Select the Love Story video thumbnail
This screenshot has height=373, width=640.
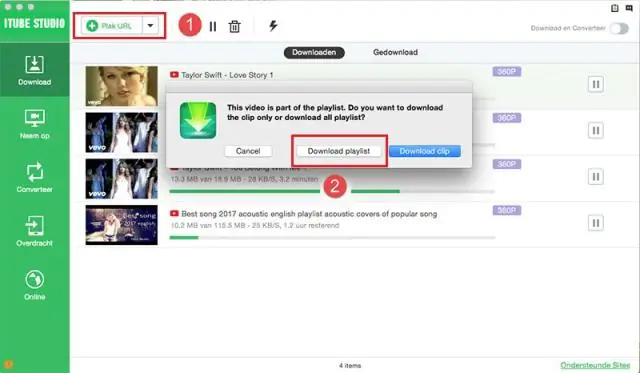point(121,86)
